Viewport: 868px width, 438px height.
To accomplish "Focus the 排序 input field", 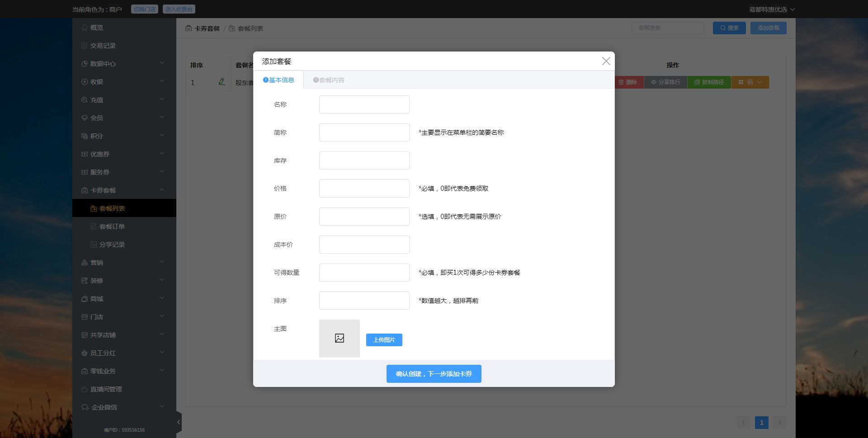I will point(364,301).
